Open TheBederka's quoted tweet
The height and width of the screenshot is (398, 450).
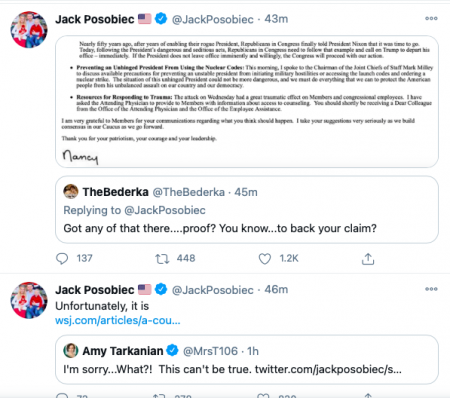247,210
